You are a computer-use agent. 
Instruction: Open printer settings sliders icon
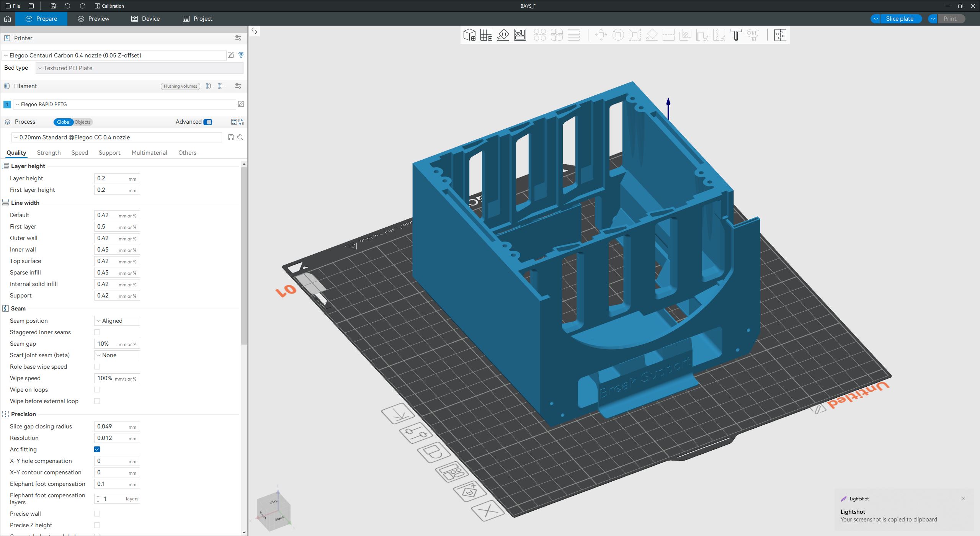(x=238, y=38)
